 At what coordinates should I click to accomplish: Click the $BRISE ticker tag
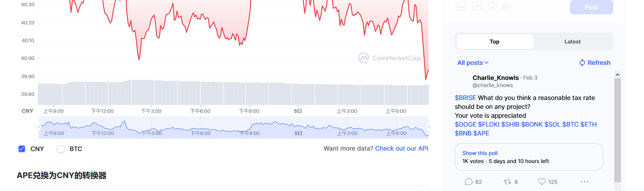click(x=465, y=98)
